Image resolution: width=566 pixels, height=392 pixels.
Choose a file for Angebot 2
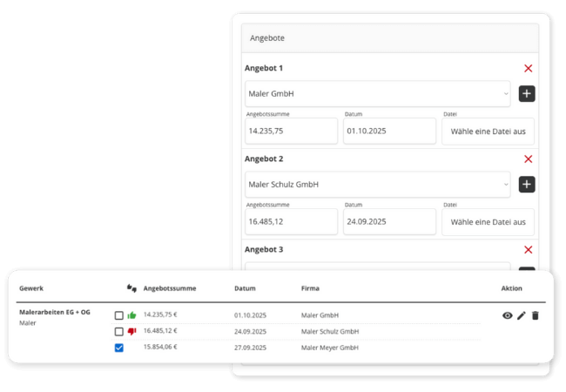(x=488, y=222)
